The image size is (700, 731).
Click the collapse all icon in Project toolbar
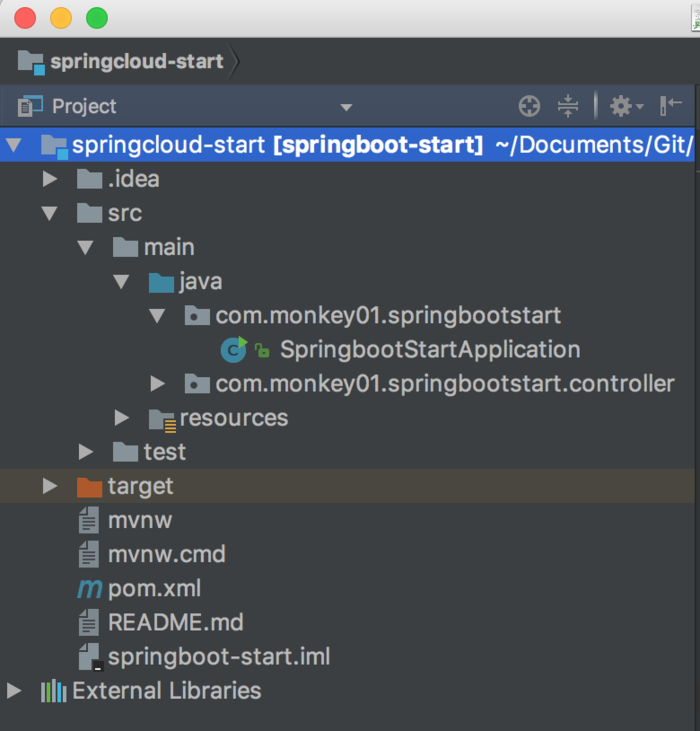tap(568, 106)
